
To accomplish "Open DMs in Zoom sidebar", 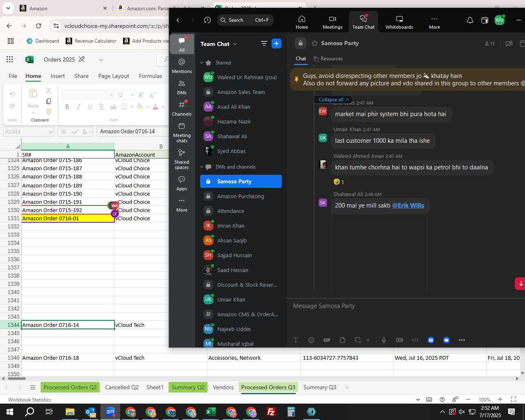I will 182,87.
